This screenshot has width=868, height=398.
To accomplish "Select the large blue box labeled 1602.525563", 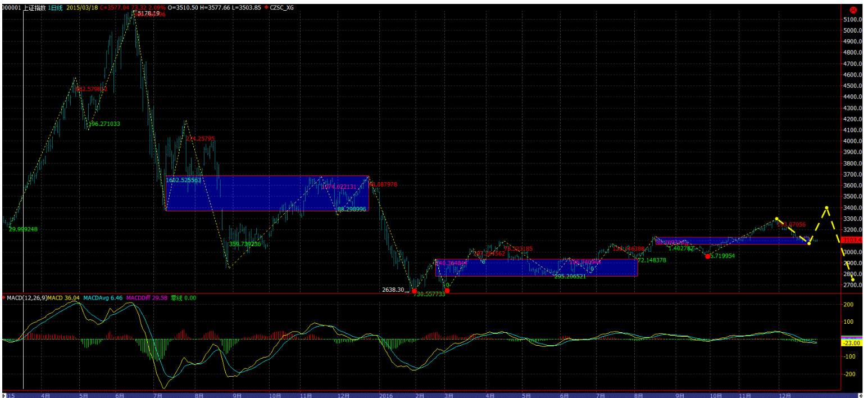I will pos(267,193).
